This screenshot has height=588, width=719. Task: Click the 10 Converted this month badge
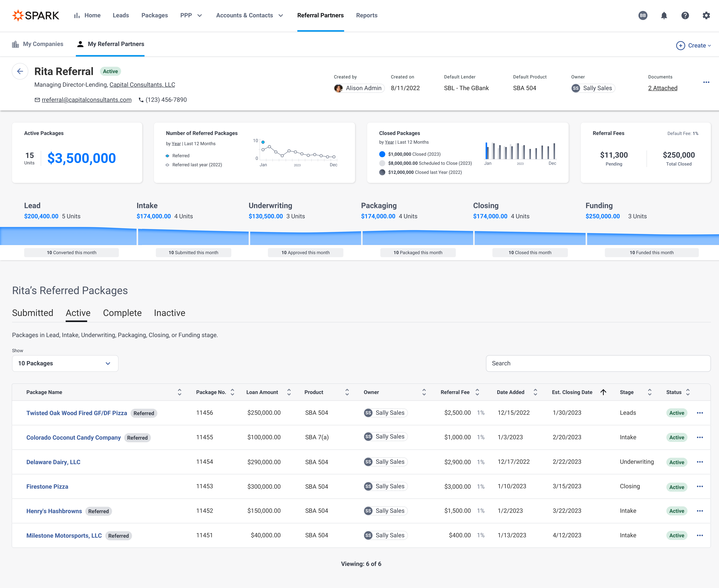click(72, 253)
